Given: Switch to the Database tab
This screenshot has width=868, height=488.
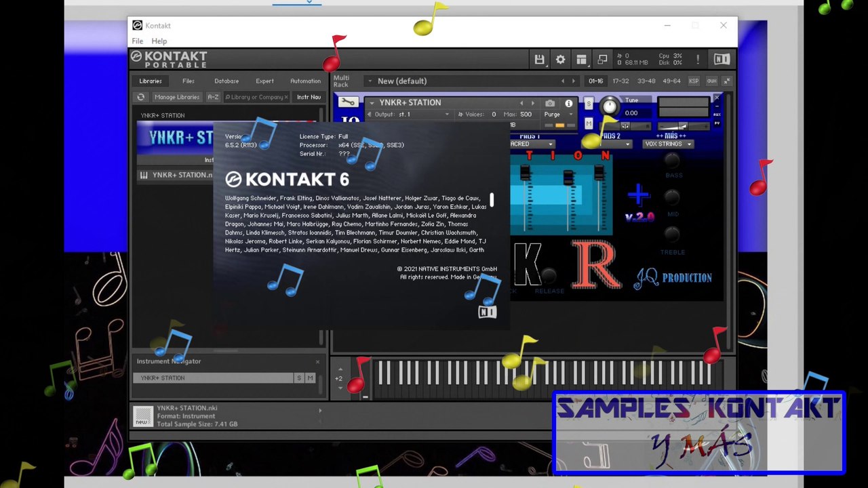Looking at the screenshot, I should pyautogui.click(x=226, y=81).
